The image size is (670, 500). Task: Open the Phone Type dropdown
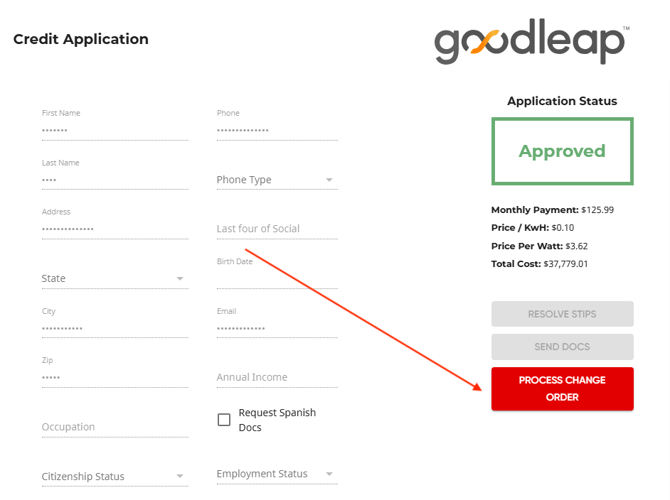coord(276,180)
